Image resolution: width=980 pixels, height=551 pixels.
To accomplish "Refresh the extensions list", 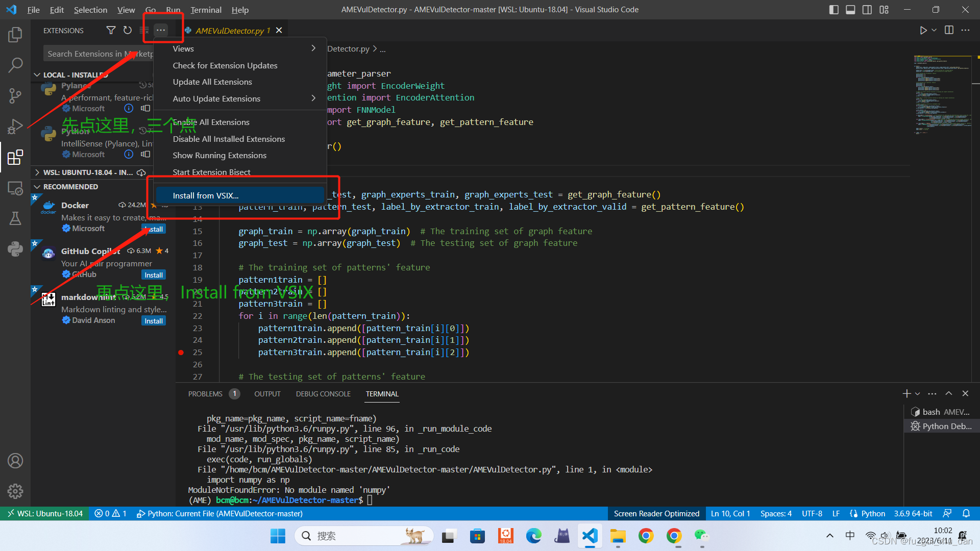I will (128, 31).
